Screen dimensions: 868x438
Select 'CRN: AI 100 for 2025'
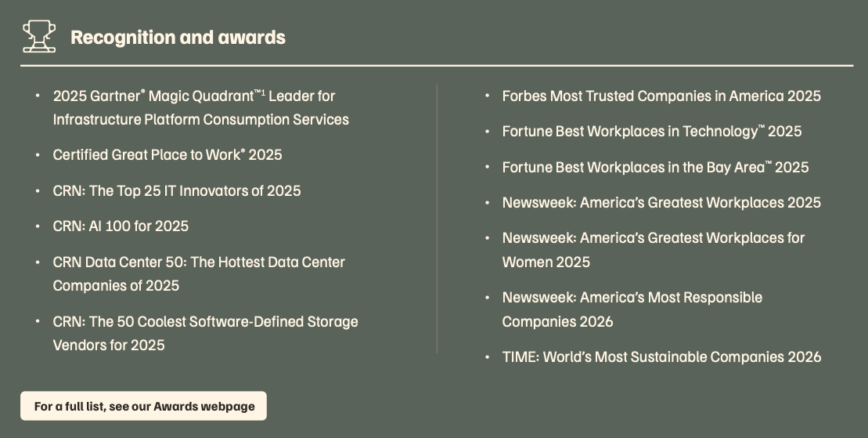tap(121, 226)
